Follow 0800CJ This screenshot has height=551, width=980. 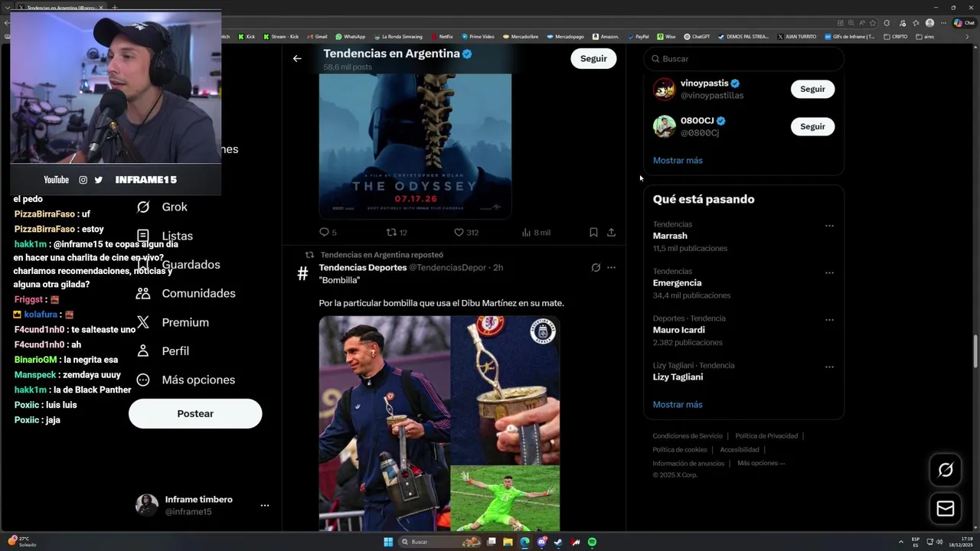812,126
